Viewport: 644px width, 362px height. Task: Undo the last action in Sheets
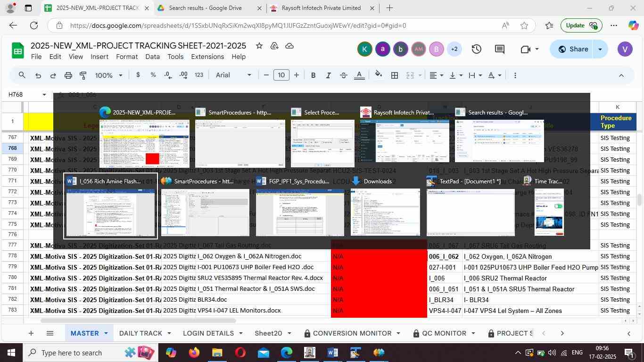point(38,75)
